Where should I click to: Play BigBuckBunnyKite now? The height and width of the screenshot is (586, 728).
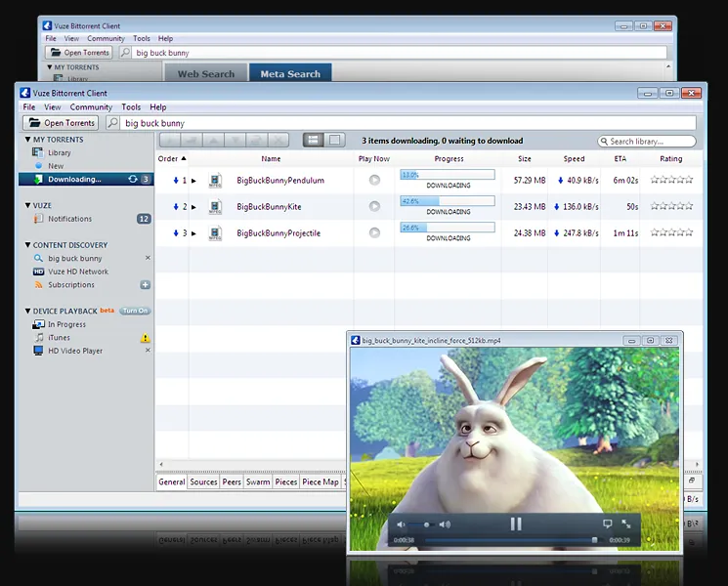[x=374, y=206]
